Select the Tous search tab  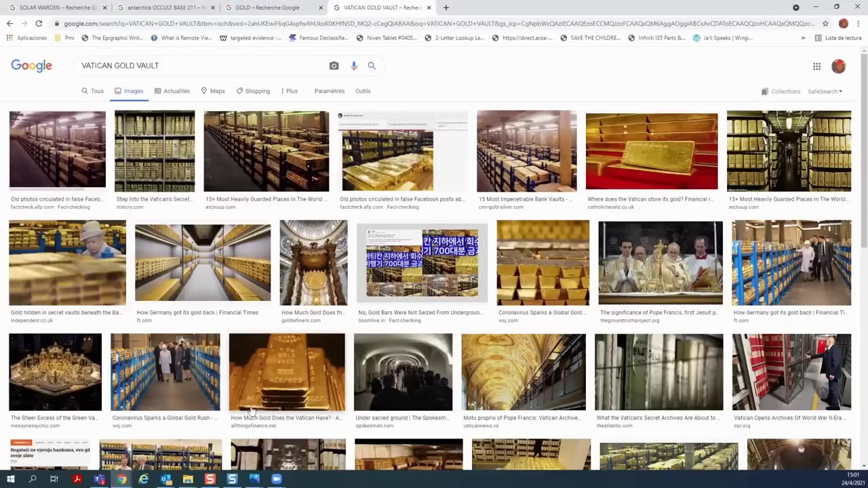(93, 91)
